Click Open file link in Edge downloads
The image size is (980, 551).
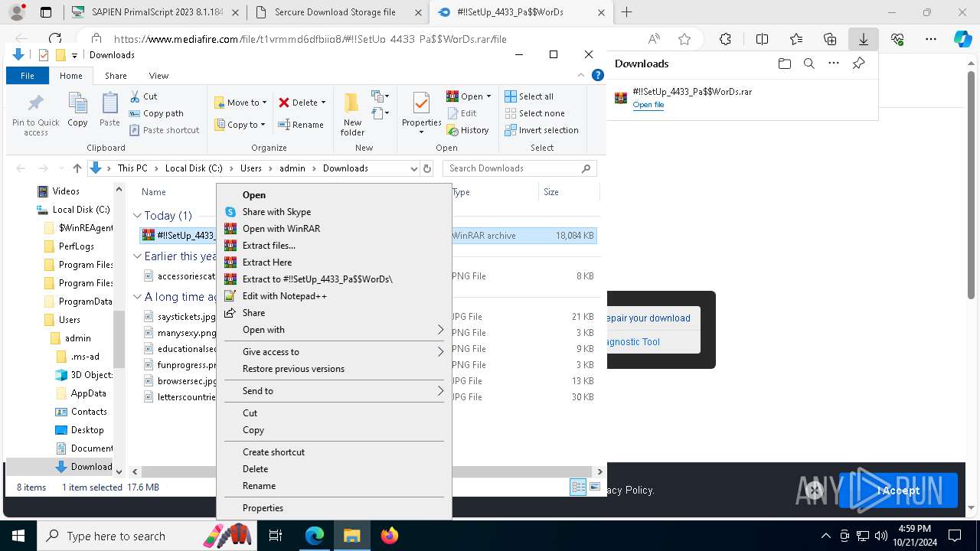(648, 105)
